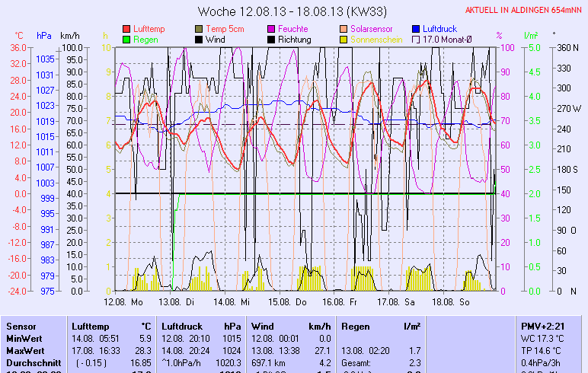Click the blue Luftdruck legend box

[x=417, y=29]
